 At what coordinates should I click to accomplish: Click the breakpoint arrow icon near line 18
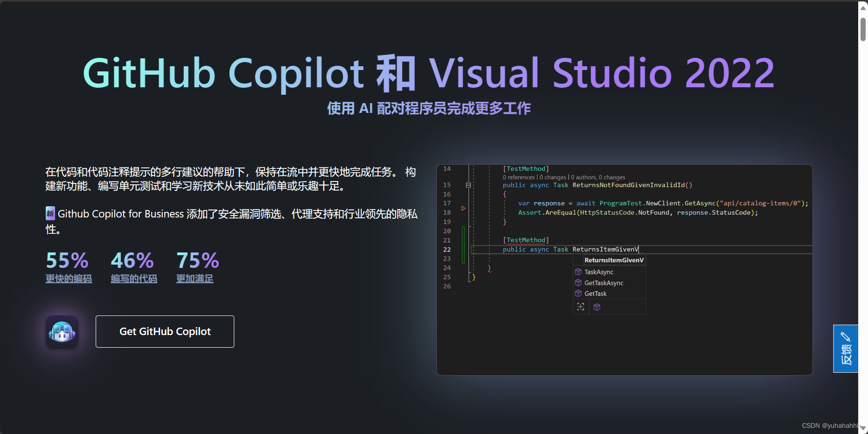point(463,208)
